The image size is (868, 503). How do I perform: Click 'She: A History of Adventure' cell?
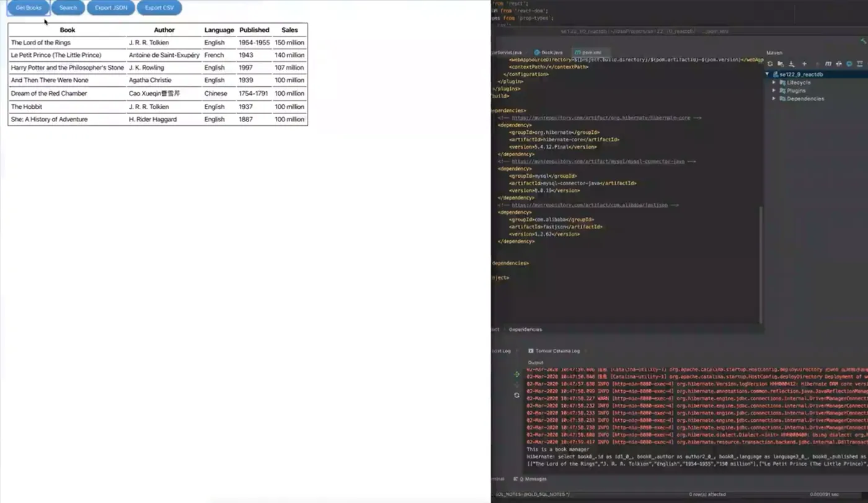[68, 119]
